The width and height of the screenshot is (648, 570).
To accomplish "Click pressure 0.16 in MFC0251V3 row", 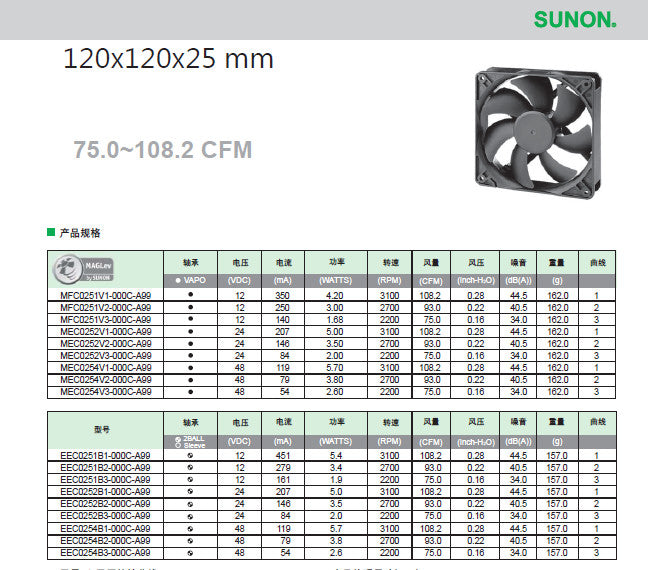I will (x=476, y=320).
